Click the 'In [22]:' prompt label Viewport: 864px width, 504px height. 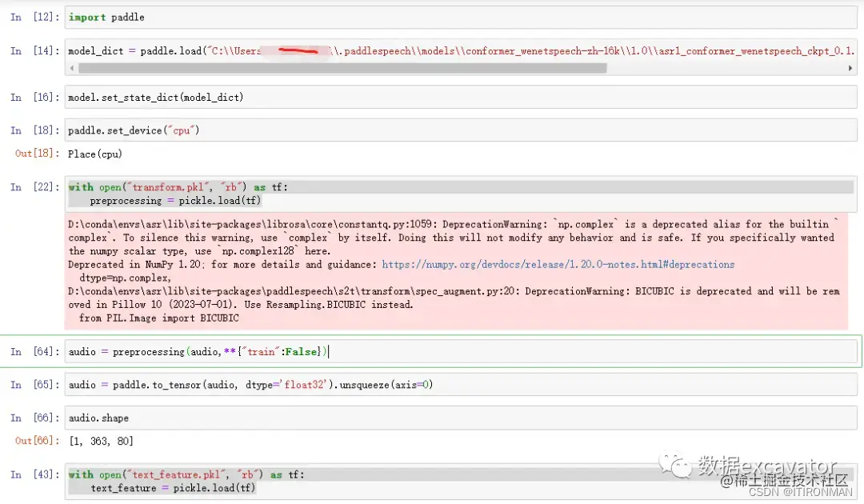click(x=34, y=187)
